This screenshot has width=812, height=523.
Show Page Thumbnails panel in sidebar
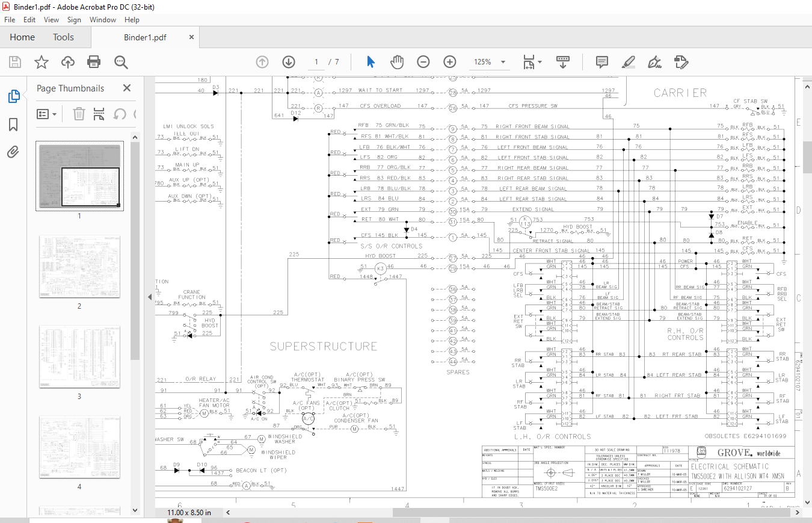(x=13, y=96)
